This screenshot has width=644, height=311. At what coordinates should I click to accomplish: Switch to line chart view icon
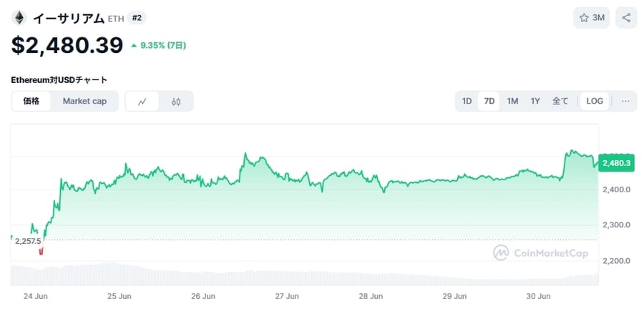click(x=142, y=102)
